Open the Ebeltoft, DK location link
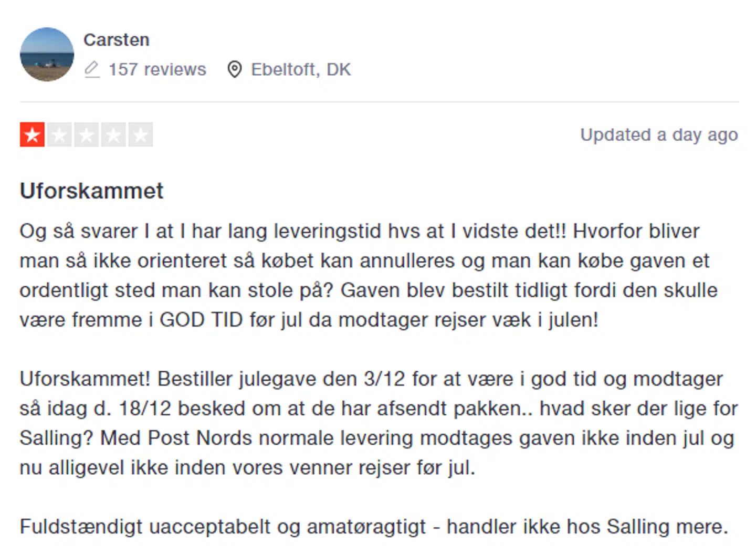Screen dimensions: 756x554 click(x=301, y=69)
